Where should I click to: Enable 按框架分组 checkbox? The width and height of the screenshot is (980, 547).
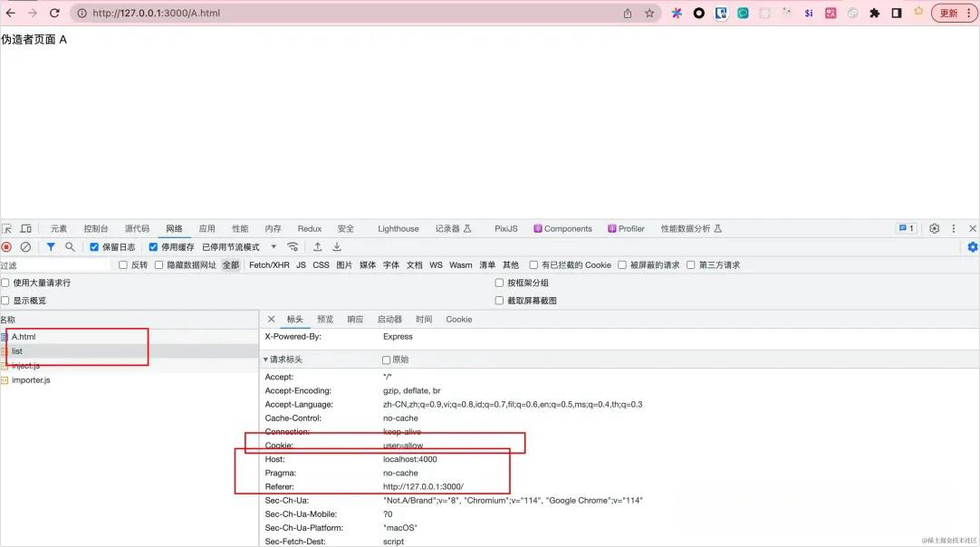point(499,283)
